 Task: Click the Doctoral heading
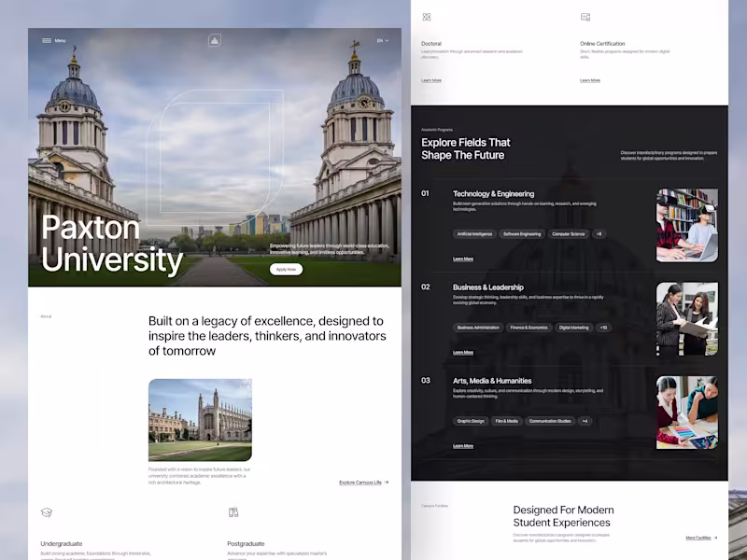point(431,43)
